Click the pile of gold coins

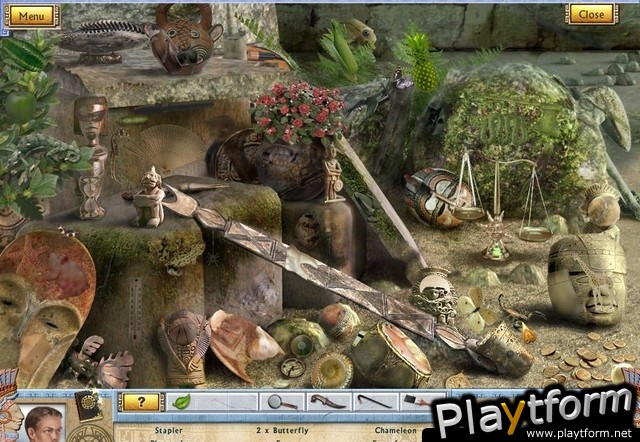point(582,360)
